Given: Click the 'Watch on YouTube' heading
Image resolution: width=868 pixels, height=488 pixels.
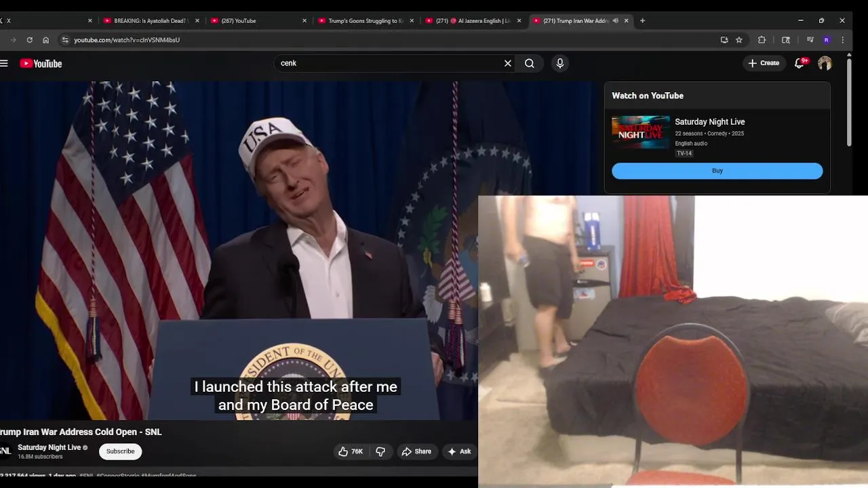Looking at the screenshot, I should [648, 96].
